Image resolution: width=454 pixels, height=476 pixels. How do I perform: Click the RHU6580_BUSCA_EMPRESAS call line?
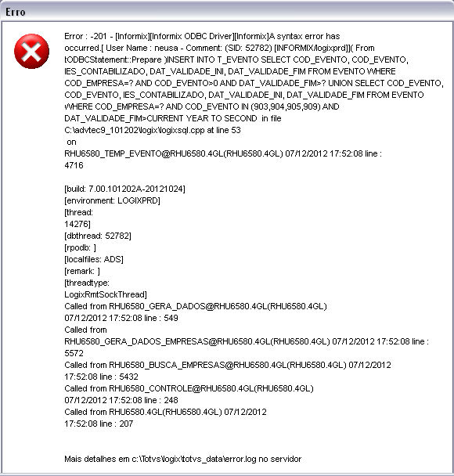pos(228,365)
